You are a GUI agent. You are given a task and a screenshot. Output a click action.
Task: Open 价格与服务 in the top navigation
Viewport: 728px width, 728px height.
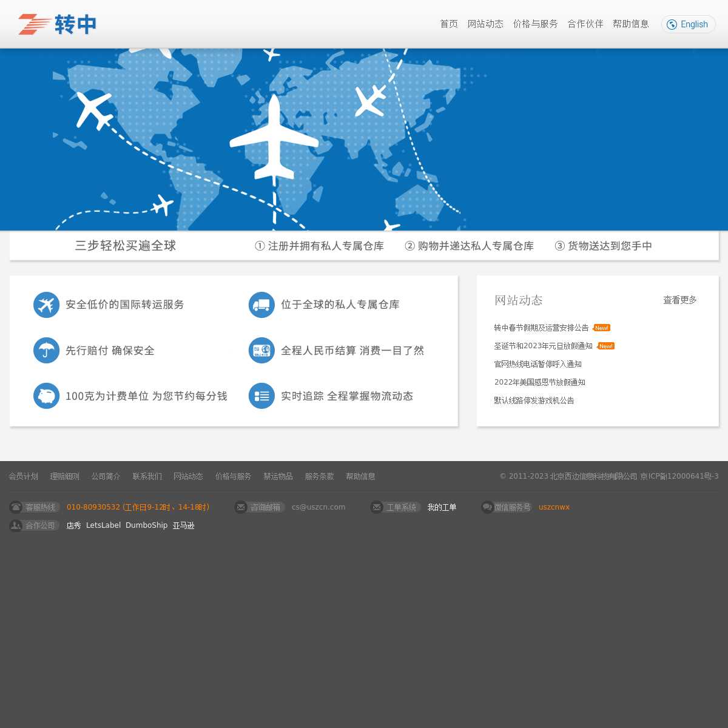(535, 24)
